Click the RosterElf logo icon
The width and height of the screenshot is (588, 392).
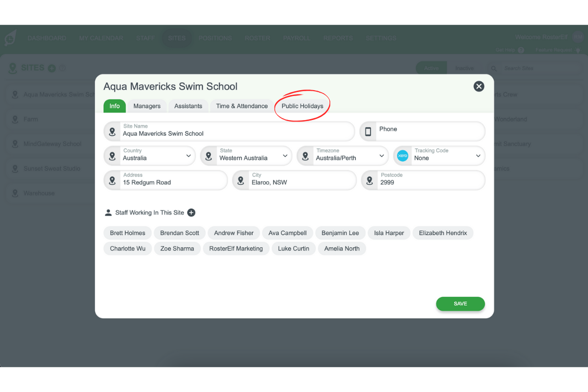click(x=11, y=38)
